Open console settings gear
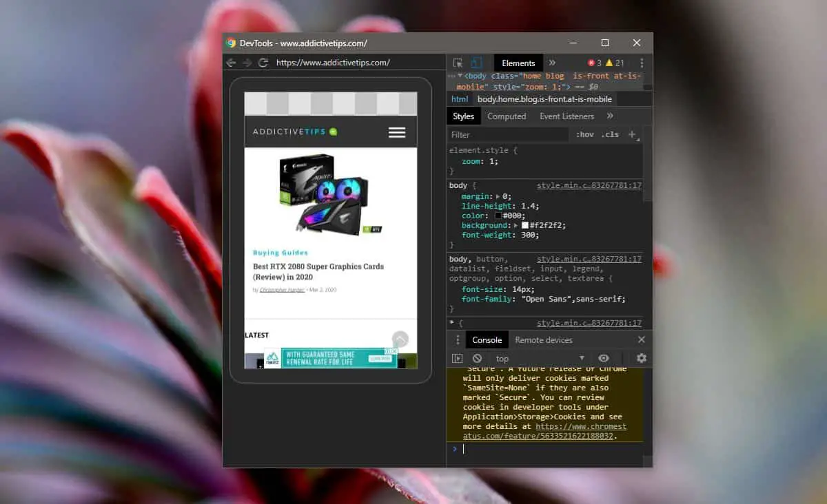Viewport: 827px width, 504px height. (642, 359)
